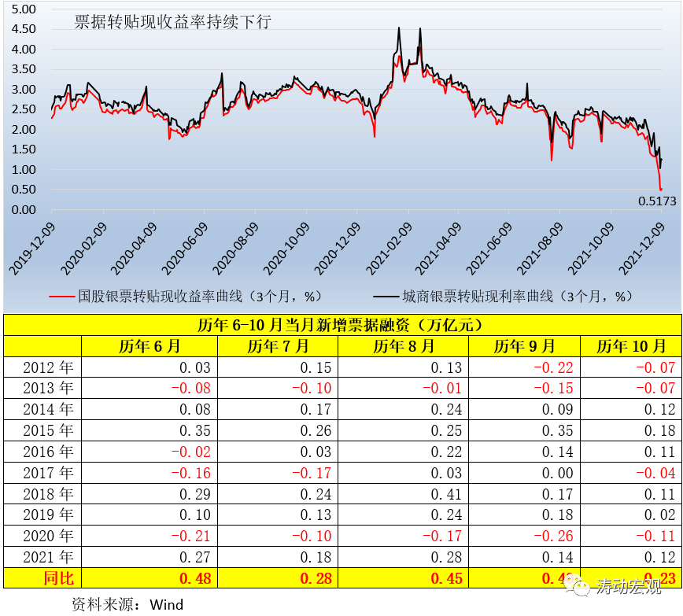683x616 pixels.
Task: Click the 涛动宏观 watermark text
Action: (x=628, y=586)
